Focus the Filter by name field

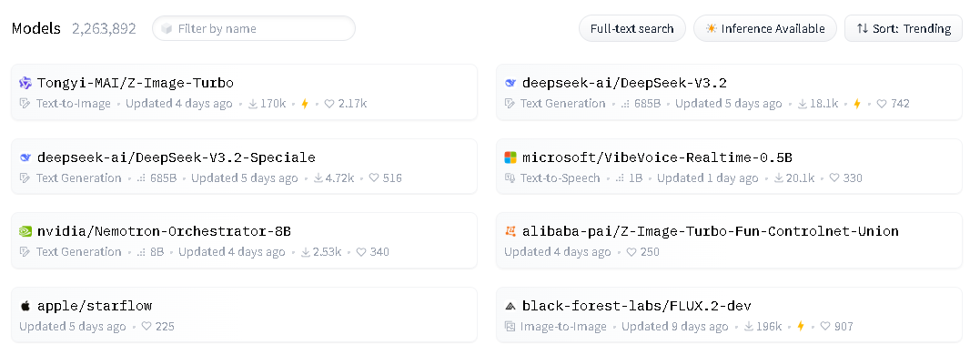click(x=254, y=29)
